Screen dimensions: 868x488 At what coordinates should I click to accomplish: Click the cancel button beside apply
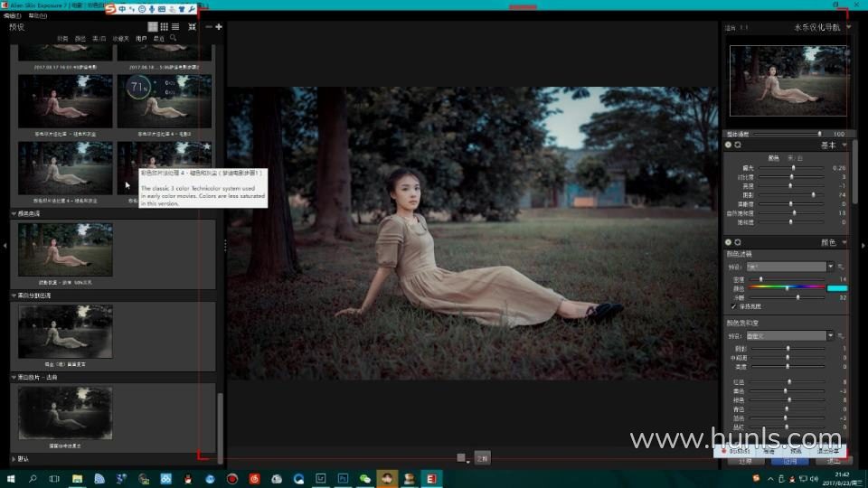point(833,461)
